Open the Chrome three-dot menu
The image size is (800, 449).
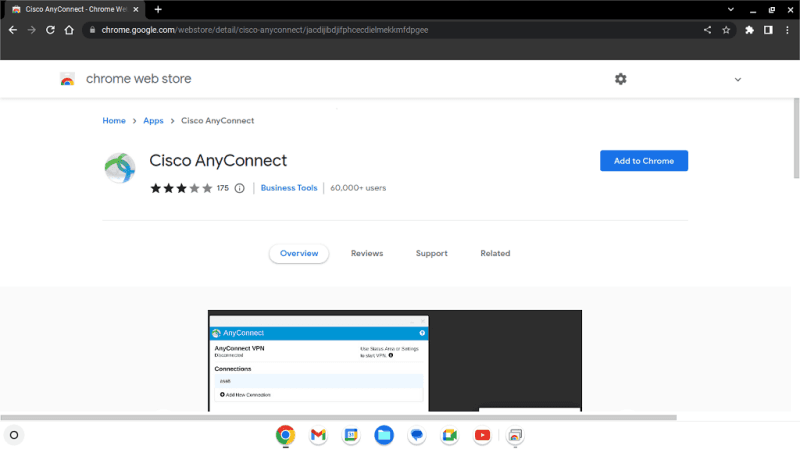point(787,30)
